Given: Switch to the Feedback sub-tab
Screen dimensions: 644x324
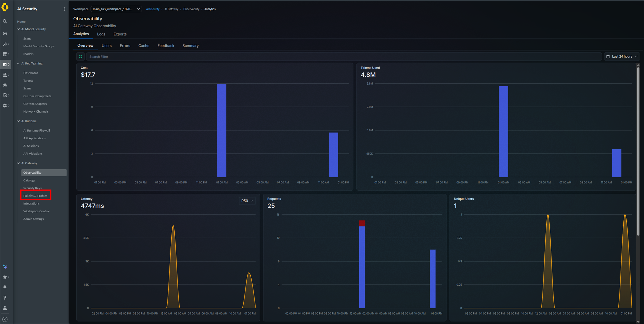Looking at the screenshot, I should click(166, 46).
